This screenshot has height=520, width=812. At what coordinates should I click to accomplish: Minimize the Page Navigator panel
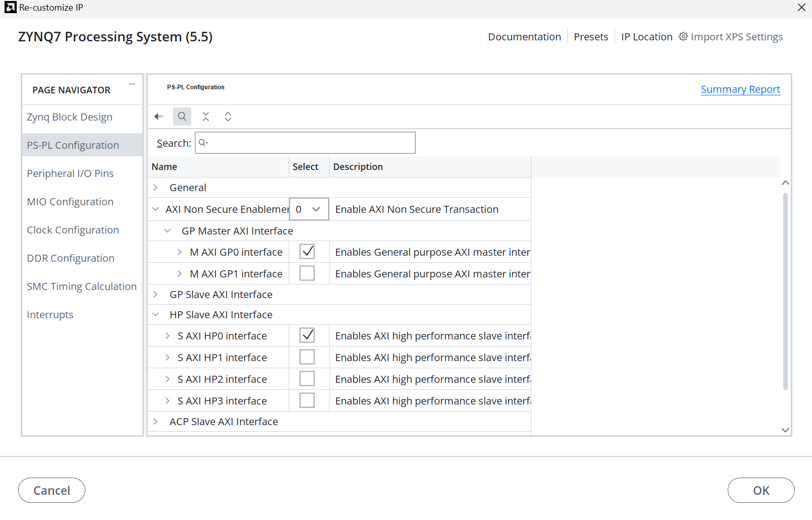point(132,84)
